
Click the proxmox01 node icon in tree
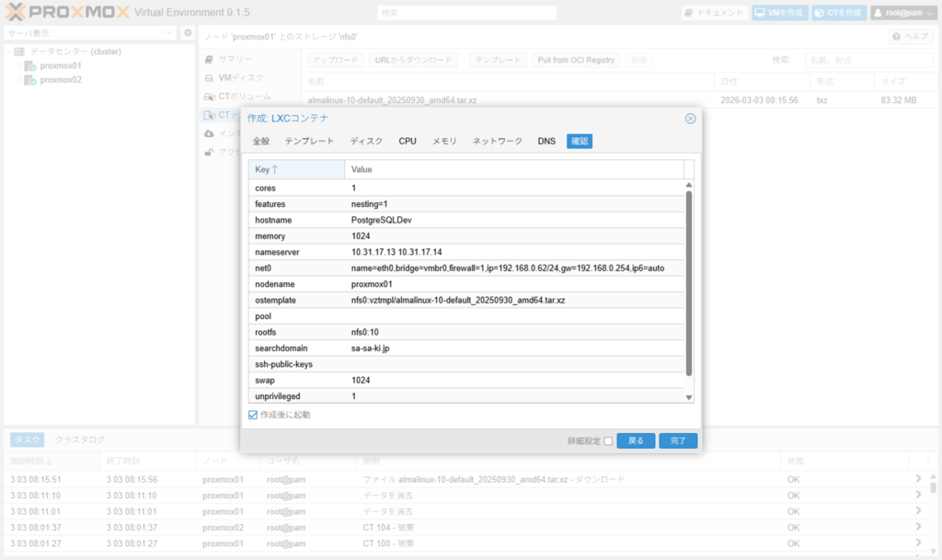tap(30, 66)
